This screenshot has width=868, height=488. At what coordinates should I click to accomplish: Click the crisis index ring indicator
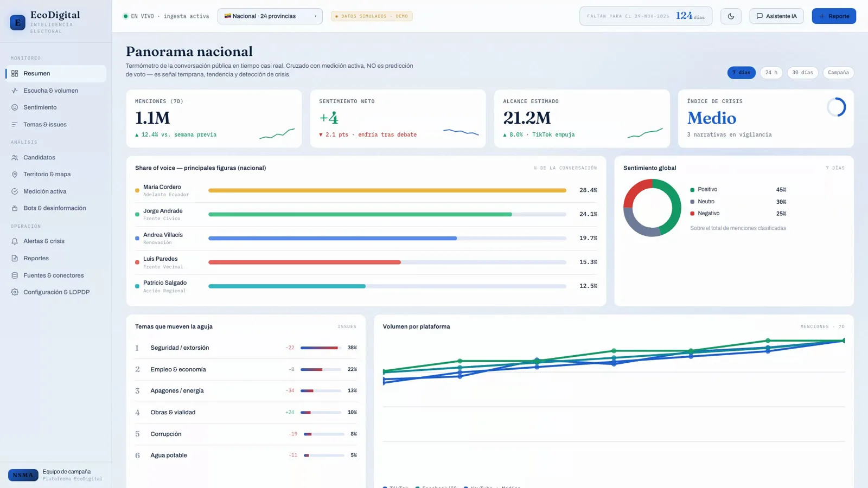836,107
